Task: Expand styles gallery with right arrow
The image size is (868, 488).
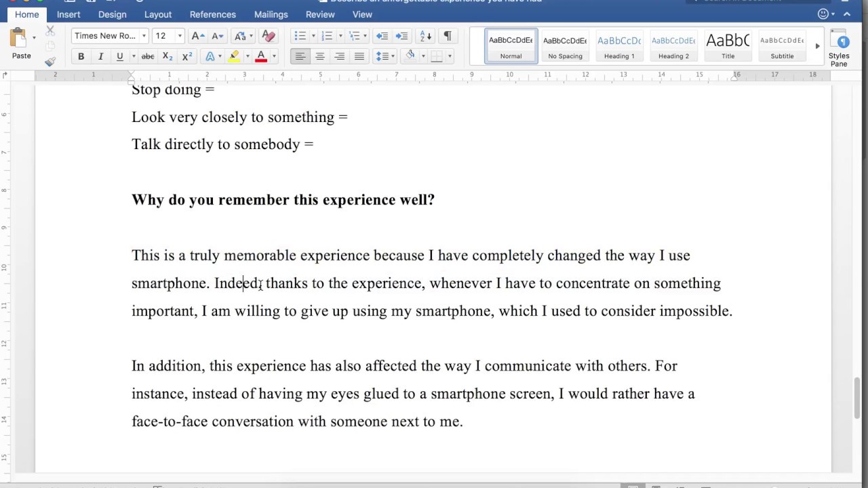Action: click(x=817, y=46)
